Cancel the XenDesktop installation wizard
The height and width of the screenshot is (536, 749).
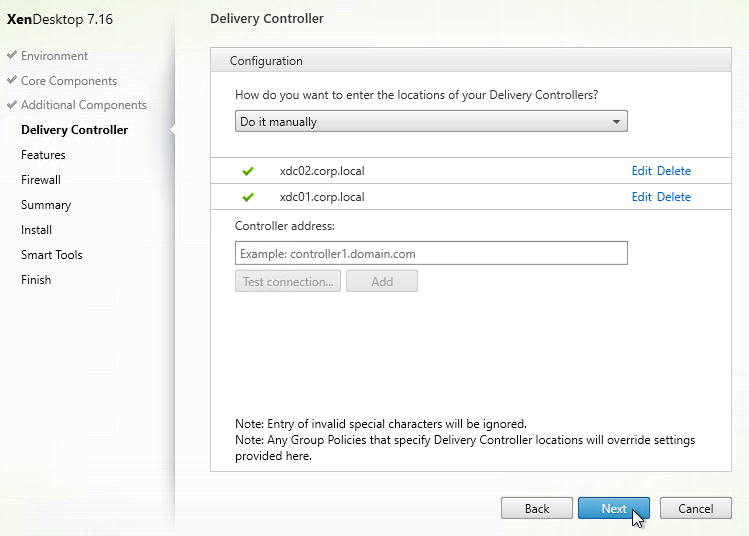pos(696,508)
